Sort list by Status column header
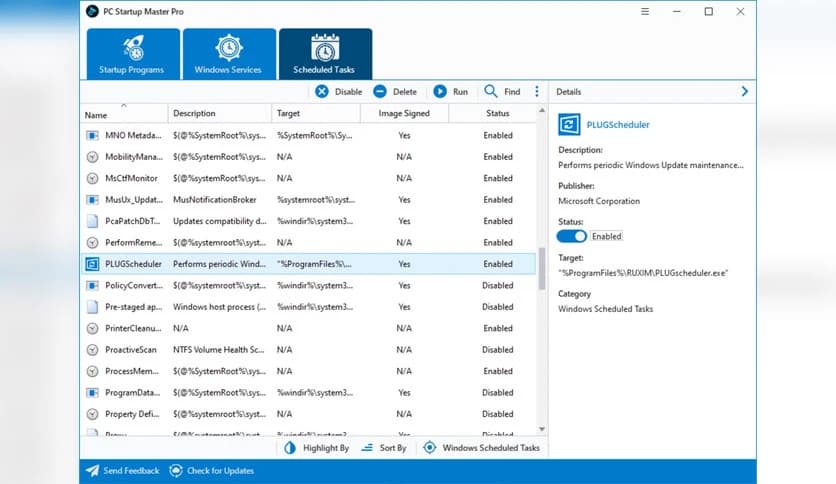The image size is (836, 484). (x=498, y=114)
